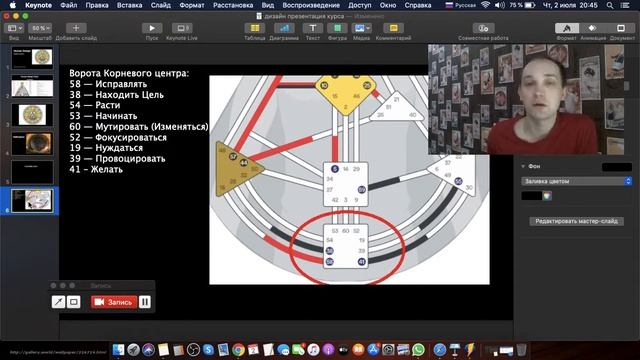This screenshot has width=640, height=360.
Task: Select slide 2 thumbnail in the navigator
Action: (32, 86)
